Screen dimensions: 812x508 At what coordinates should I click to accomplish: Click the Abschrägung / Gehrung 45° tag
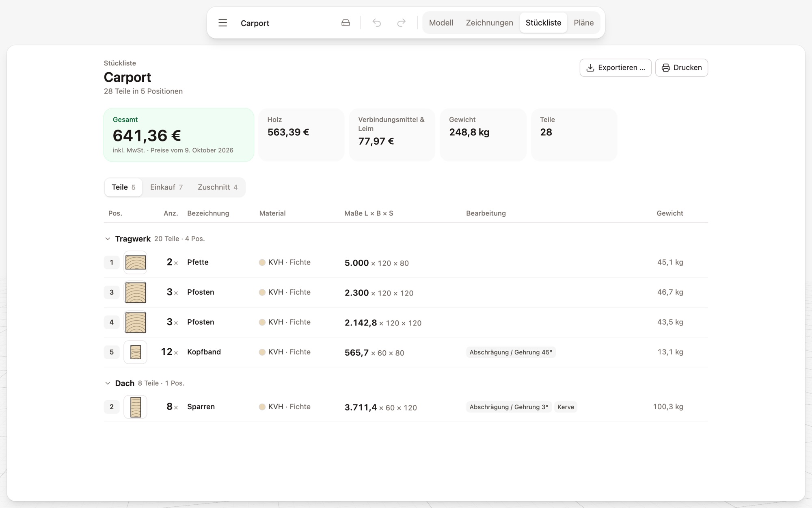tap(511, 352)
